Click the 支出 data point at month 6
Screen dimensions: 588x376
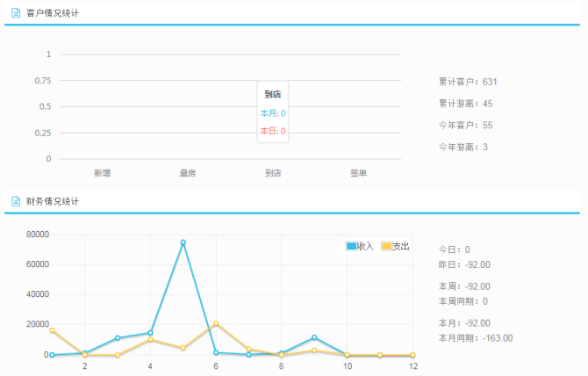(x=216, y=323)
